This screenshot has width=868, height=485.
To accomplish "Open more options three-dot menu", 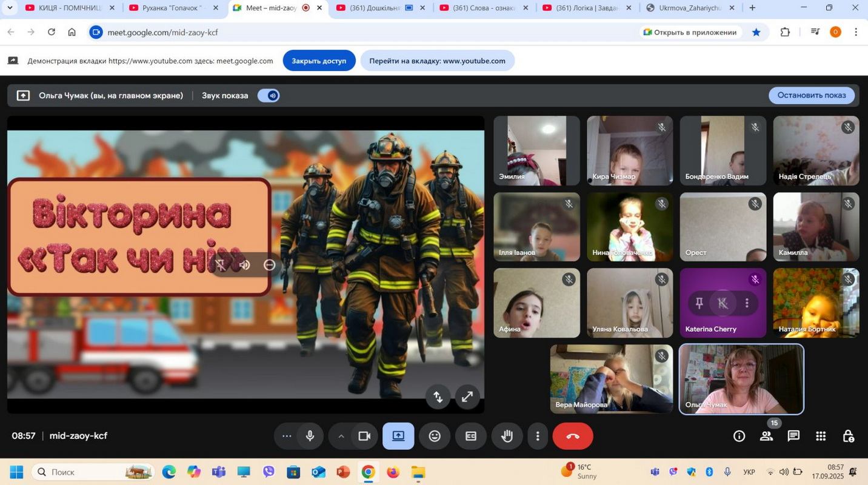I will [538, 436].
